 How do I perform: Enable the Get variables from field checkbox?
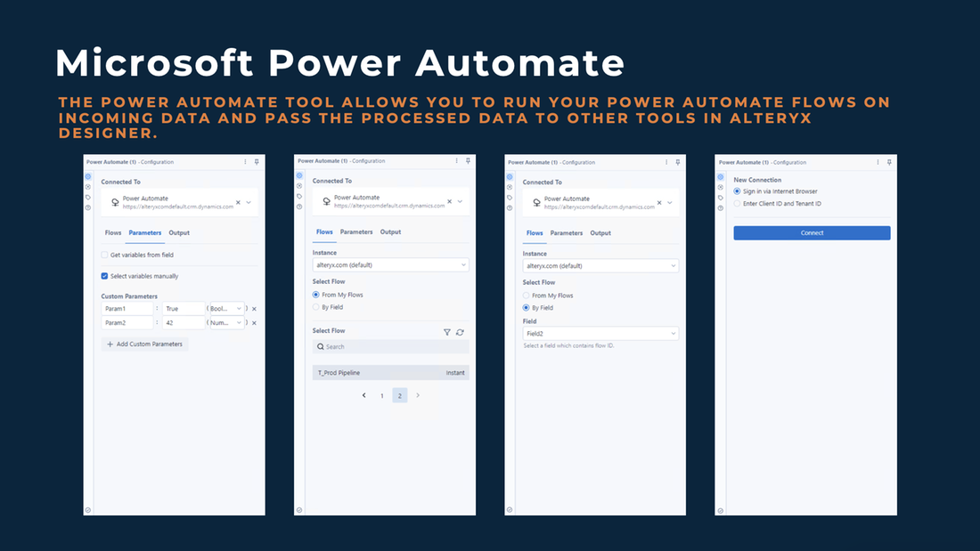click(104, 255)
